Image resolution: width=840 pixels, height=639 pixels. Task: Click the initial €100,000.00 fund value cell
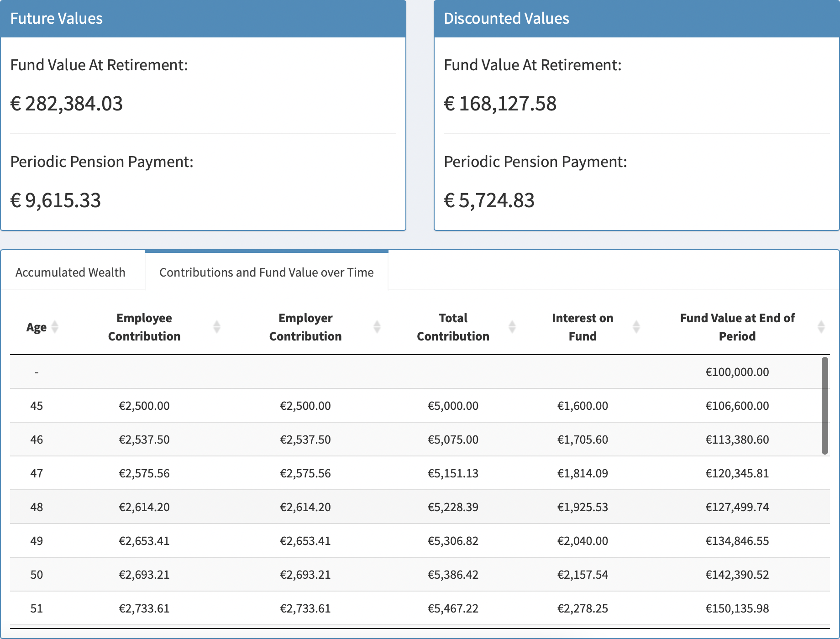click(x=737, y=372)
